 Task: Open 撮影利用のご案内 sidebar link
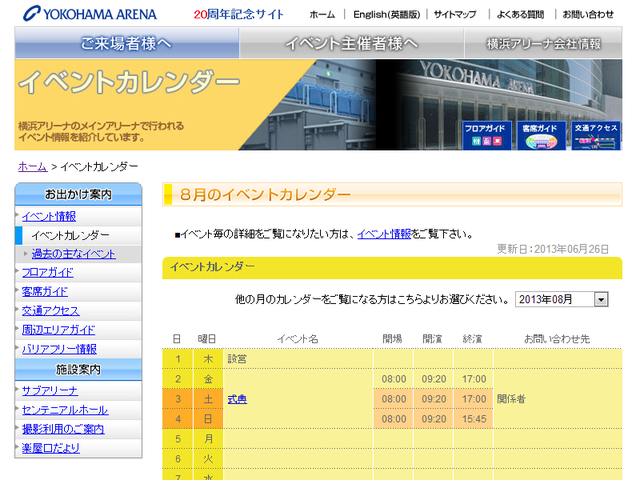63,429
